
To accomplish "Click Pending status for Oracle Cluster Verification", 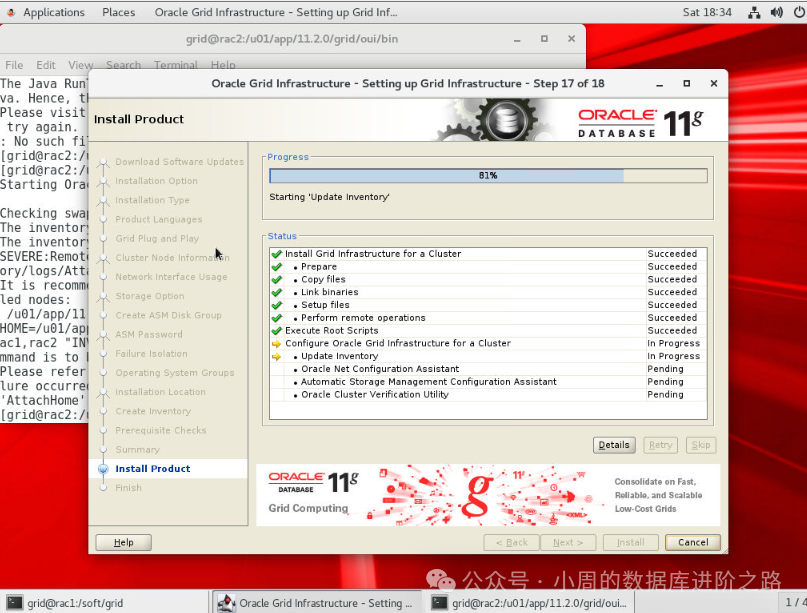I will (665, 395).
